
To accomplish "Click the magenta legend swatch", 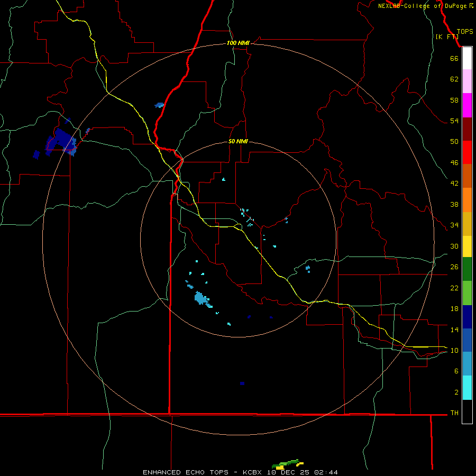I will (x=467, y=105).
